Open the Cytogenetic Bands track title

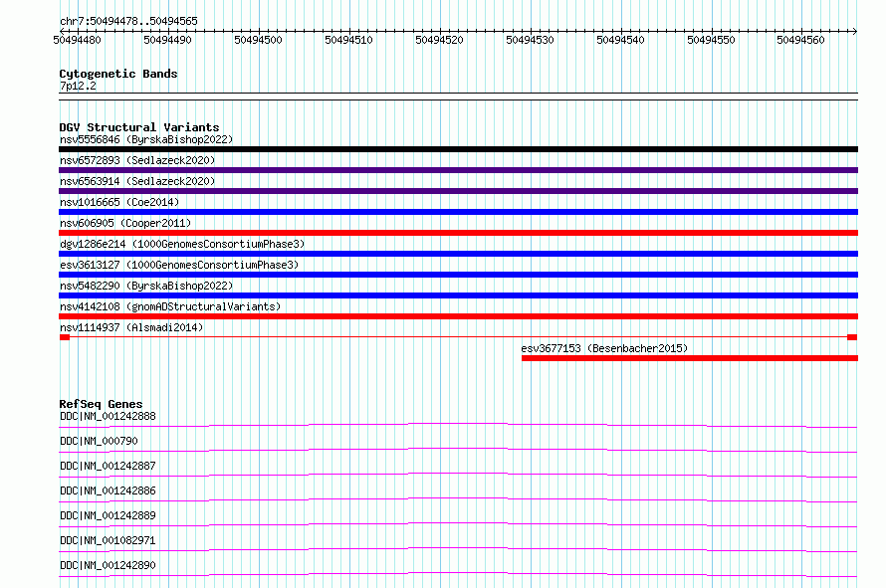coord(118,74)
